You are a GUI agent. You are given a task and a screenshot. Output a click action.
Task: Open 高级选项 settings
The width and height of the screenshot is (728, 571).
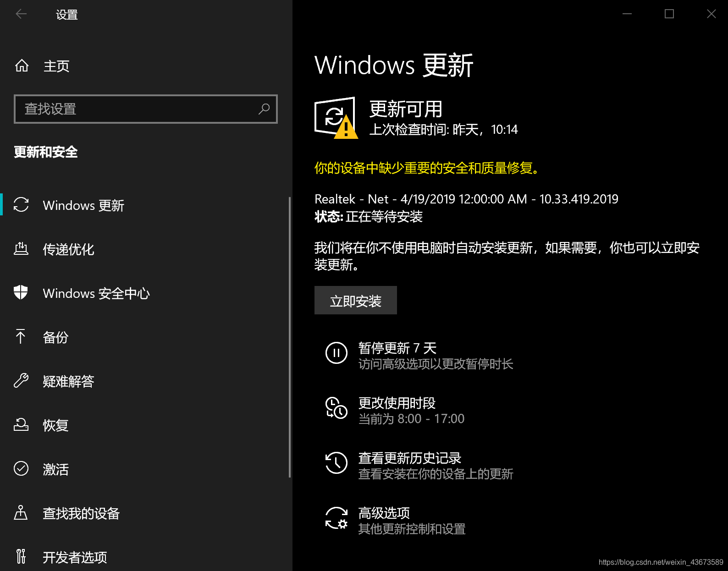point(384,513)
